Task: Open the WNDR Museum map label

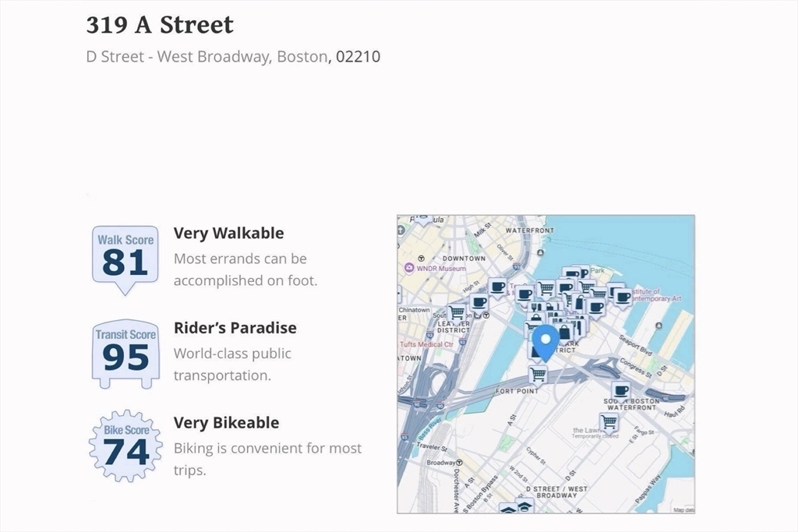Action: [x=435, y=268]
